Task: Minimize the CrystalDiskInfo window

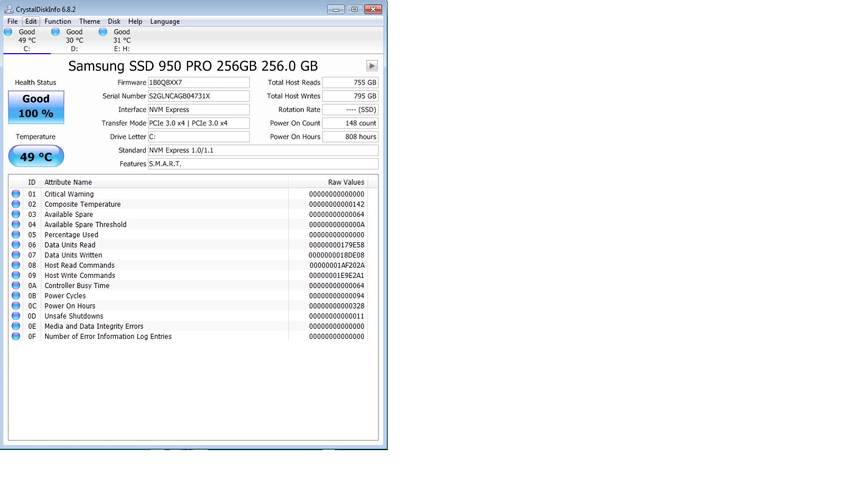Action: pos(336,9)
